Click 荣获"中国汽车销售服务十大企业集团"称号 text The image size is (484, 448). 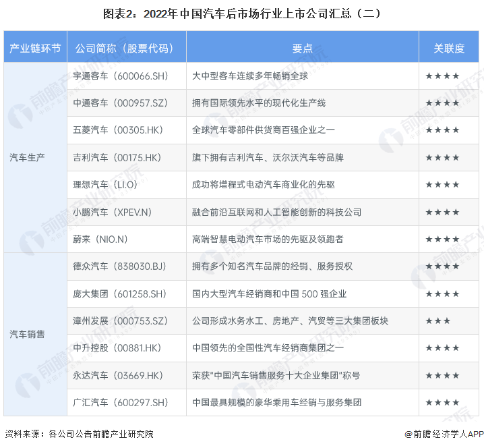coord(276,375)
